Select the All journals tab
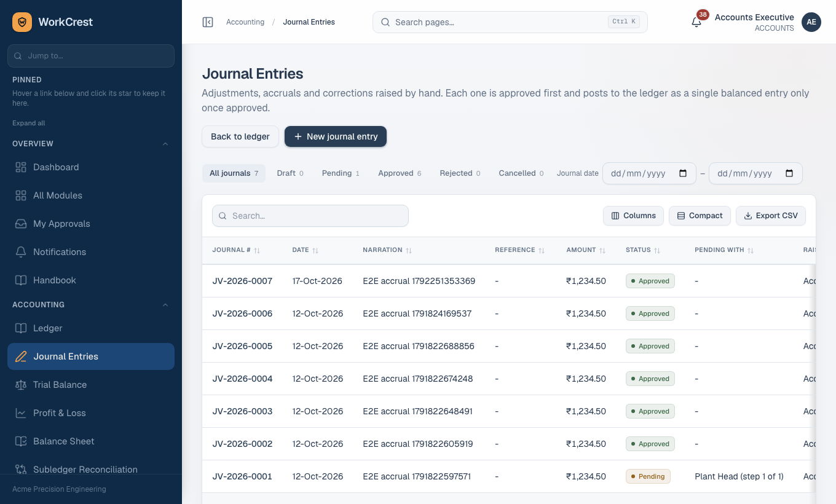This screenshot has width=836, height=504. pyautogui.click(x=234, y=173)
